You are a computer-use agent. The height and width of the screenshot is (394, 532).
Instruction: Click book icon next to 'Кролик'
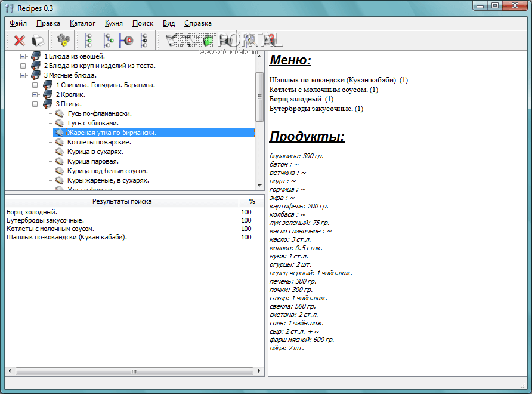tap(48, 94)
